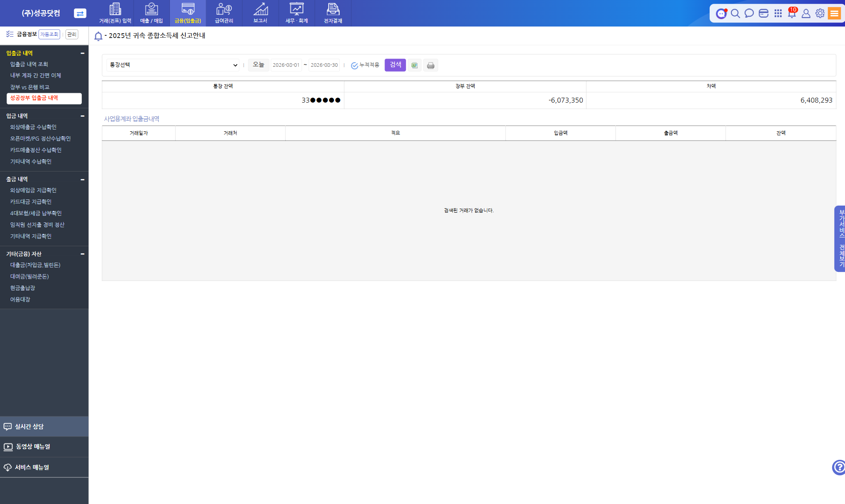Open 동영상 매뉴얼
This screenshot has height=504, width=845.
point(44,447)
